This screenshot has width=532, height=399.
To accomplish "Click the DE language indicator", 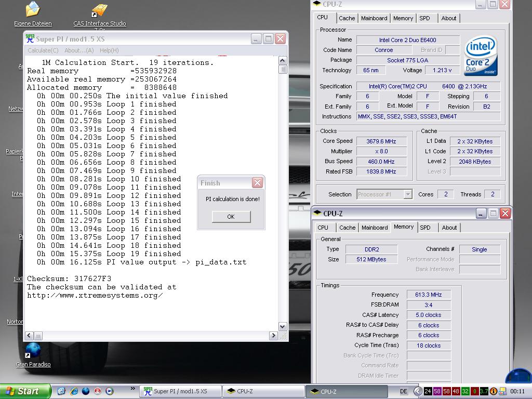I will [403, 391].
